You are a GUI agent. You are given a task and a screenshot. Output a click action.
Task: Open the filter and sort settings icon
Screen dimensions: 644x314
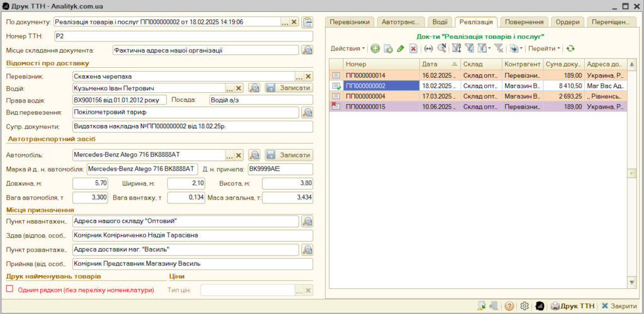tap(457, 48)
